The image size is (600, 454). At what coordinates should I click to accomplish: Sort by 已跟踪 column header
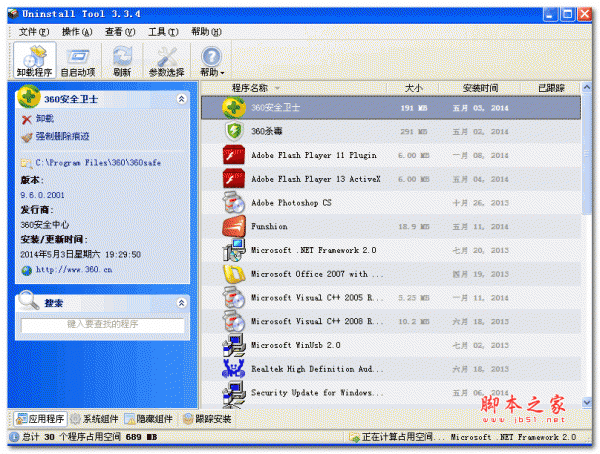[x=551, y=88]
